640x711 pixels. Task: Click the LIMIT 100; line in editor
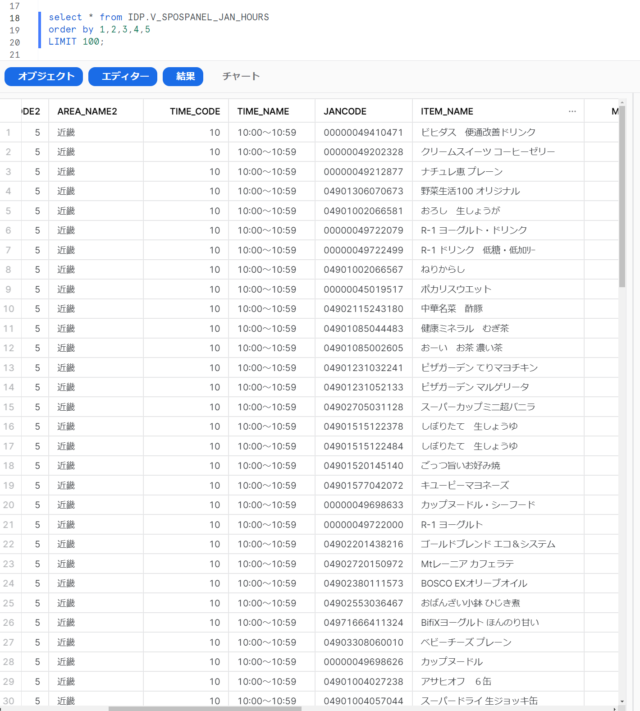[76, 42]
